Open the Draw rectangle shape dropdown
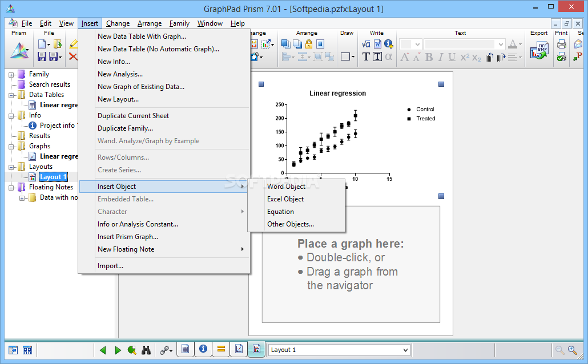The height and width of the screenshot is (364, 588). (x=353, y=57)
